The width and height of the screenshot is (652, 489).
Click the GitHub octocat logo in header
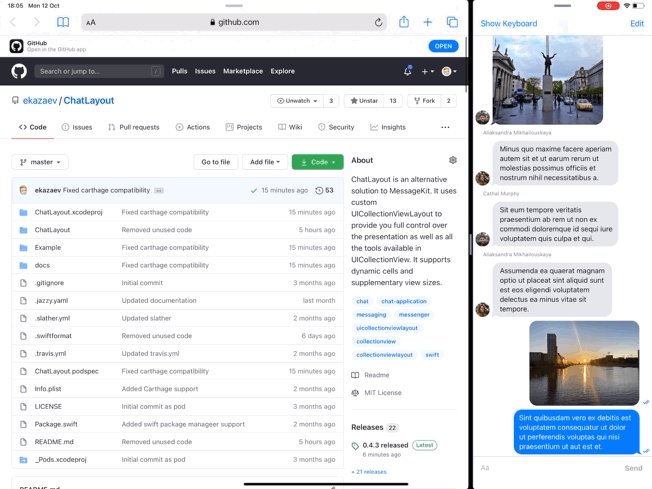click(19, 71)
